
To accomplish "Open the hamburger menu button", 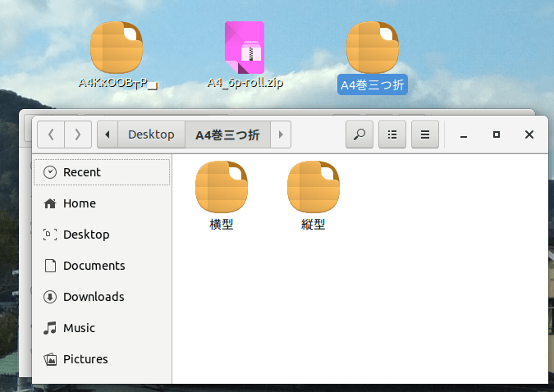I will [x=425, y=134].
